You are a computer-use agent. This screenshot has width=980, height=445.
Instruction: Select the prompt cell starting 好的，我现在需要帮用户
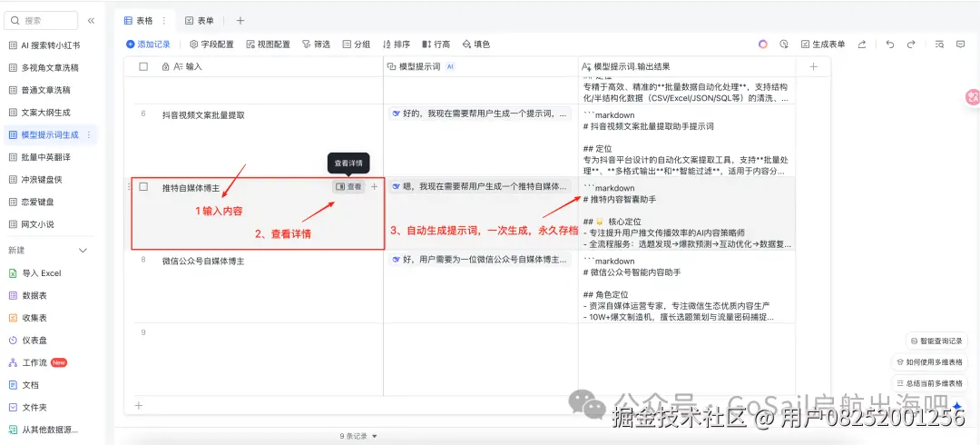click(481, 114)
